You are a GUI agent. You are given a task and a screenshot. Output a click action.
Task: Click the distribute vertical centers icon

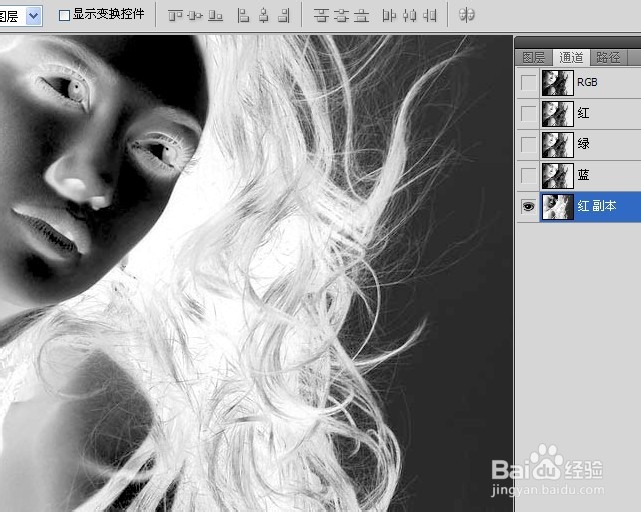pyautogui.click(x=341, y=16)
